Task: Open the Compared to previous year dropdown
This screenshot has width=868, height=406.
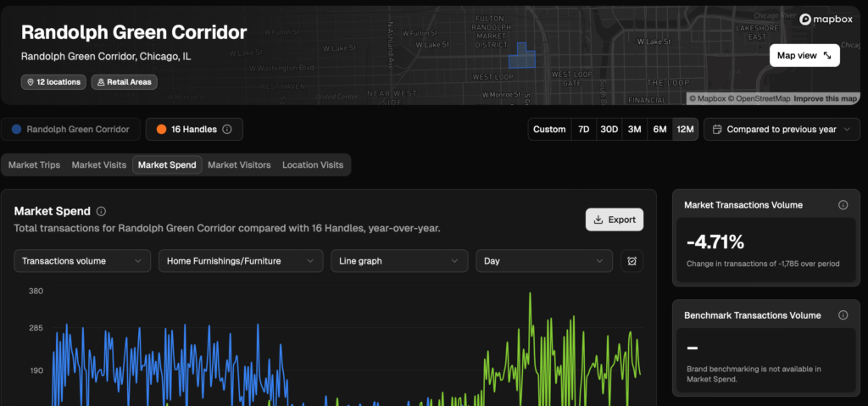Action: 782,129
